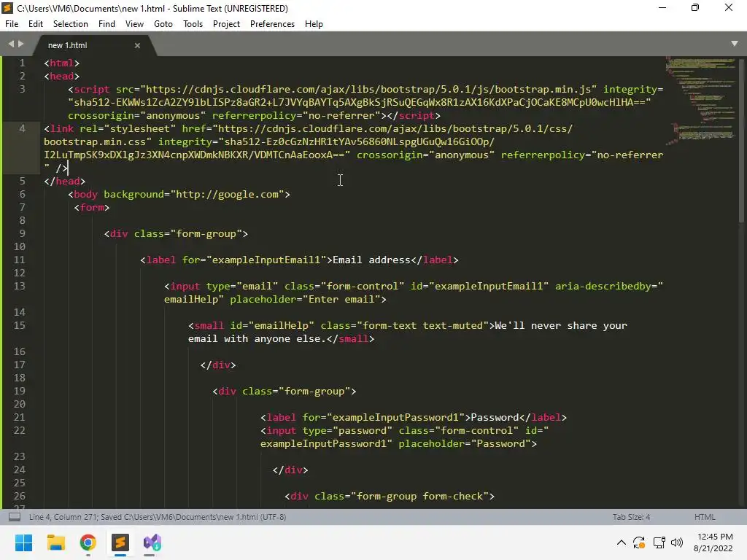Click the Password label line

pos(413,418)
